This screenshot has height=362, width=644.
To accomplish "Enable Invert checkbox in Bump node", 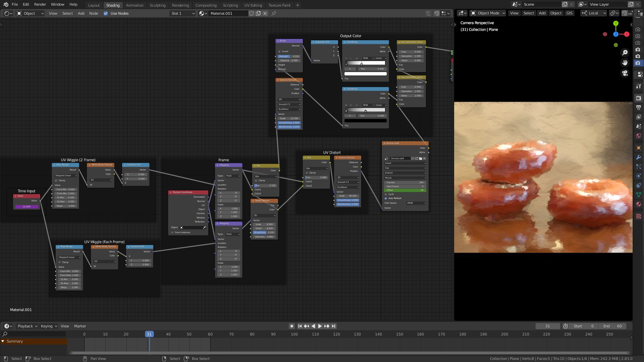I will coord(279,52).
